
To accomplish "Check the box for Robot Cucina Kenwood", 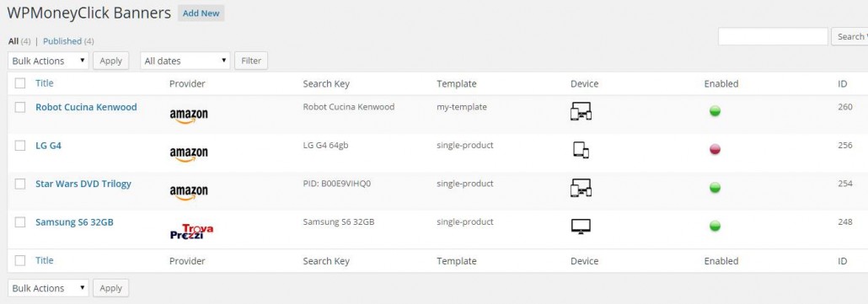I will [x=20, y=107].
